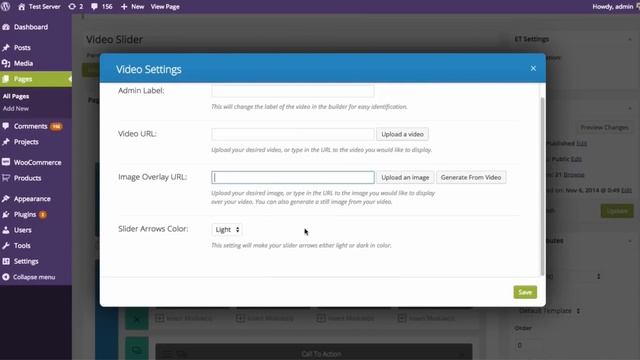Screen dimensions: 640x360
Task: Click the WooCommerce icon
Action: click(x=6, y=162)
